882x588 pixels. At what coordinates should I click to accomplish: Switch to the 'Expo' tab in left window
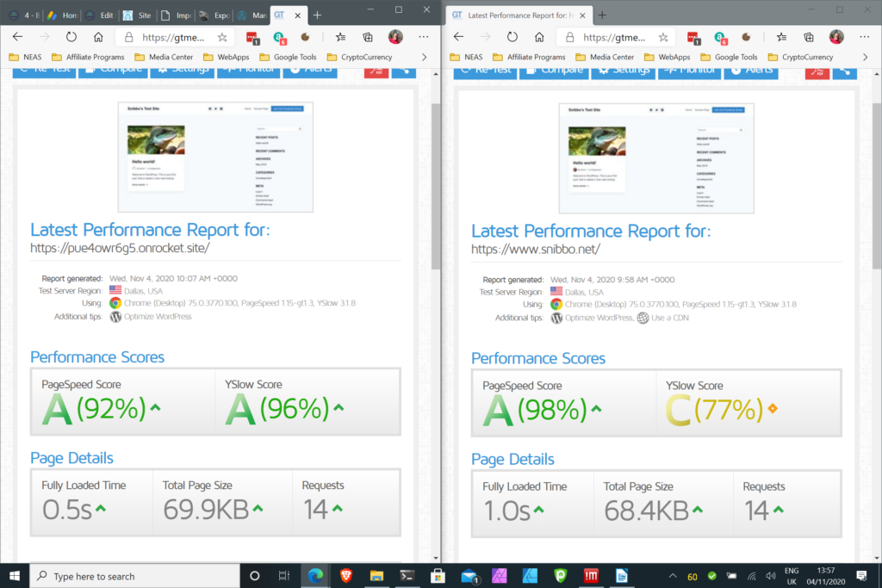pyautogui.click(x=214, y=15)
